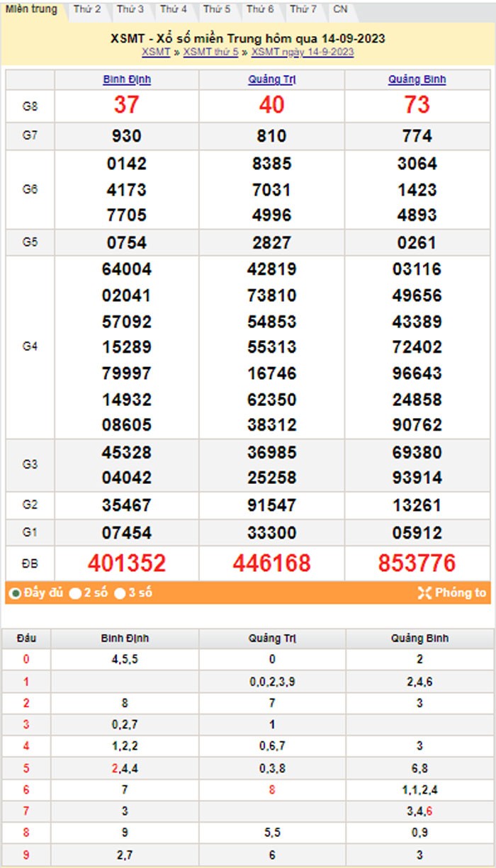Viewport: 496px width, 868px height.
Task: Click G4 number 90762
Action: (417, 425)
